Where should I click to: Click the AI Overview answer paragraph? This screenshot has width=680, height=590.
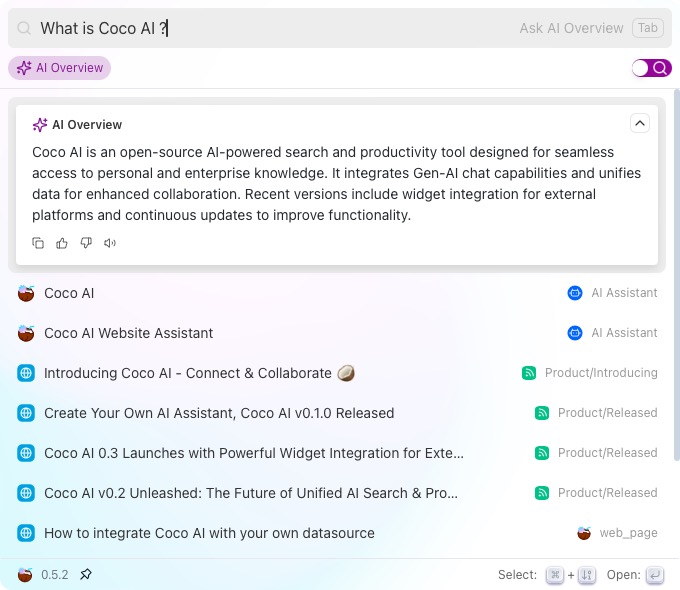pyautogui.click(x=336, y=184)
